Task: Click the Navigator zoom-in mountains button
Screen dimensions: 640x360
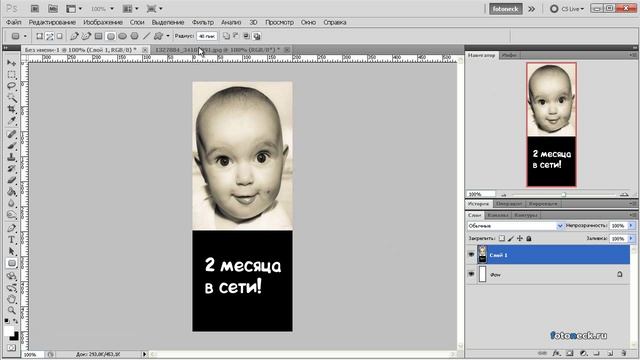Action: (624, 194)
